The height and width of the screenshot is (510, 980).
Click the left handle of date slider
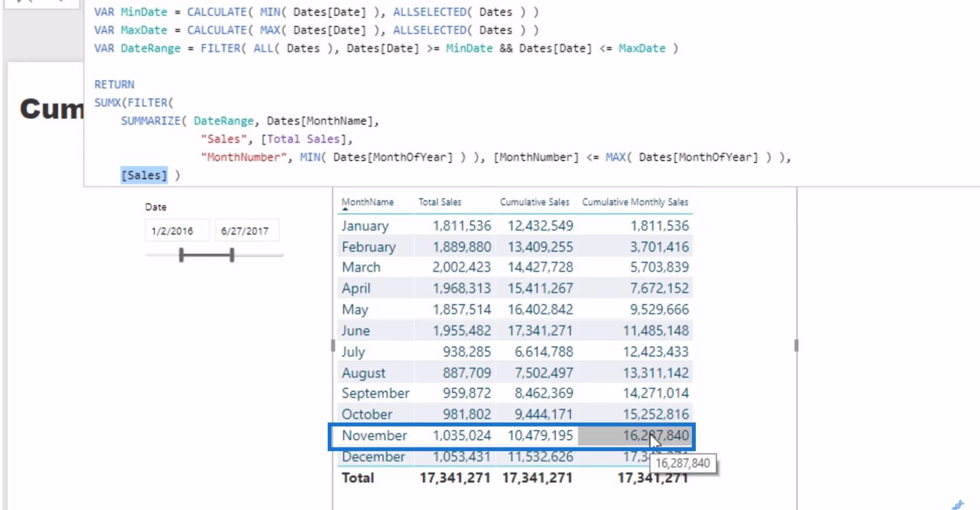coord(181,255)
